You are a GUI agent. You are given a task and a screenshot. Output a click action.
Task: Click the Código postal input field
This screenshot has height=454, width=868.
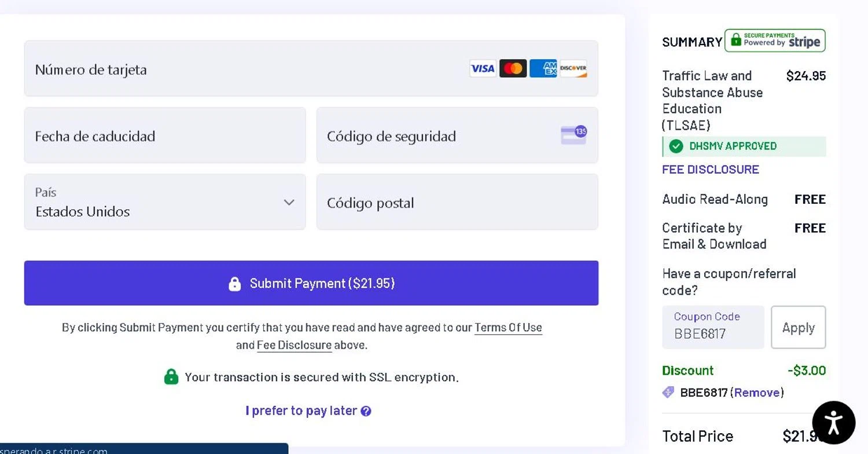(457, 202)
